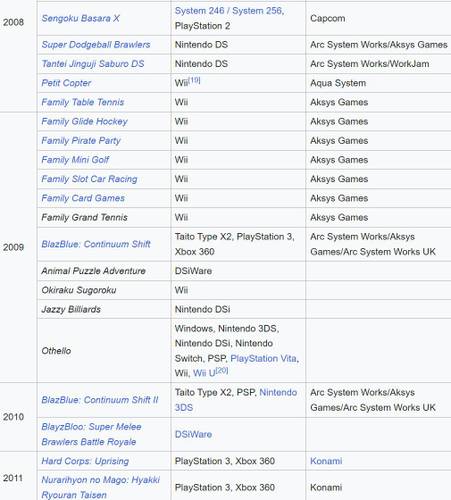Image resolution: width=451 pixels, height=500 pixels.
Task: Follow the blue DSiWare link
Action: 193,434
